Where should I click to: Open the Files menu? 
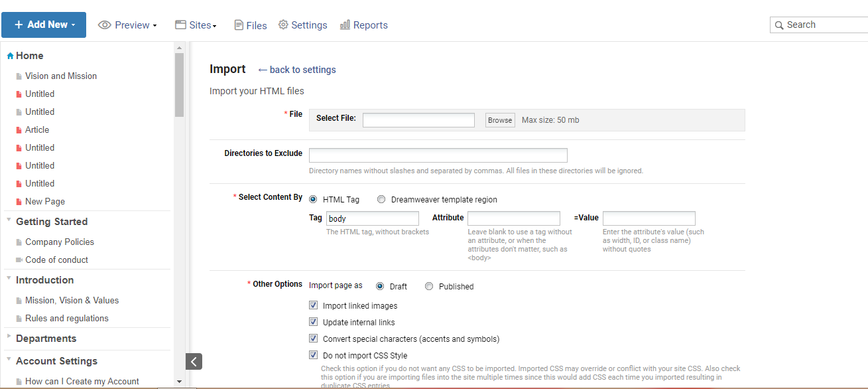pyautogui.click(x=251, y=25)
